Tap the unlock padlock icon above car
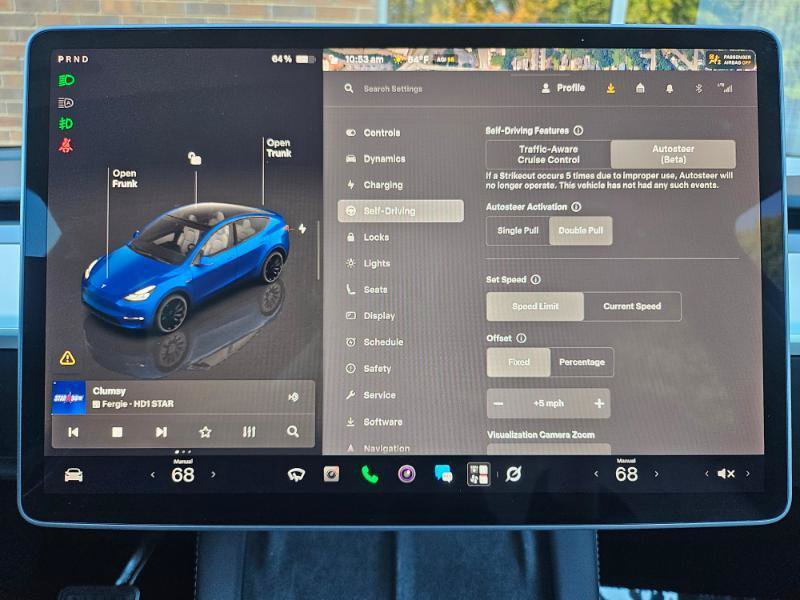Image resolution: width=800 pixels, height=600 pixels. [194, 159]
